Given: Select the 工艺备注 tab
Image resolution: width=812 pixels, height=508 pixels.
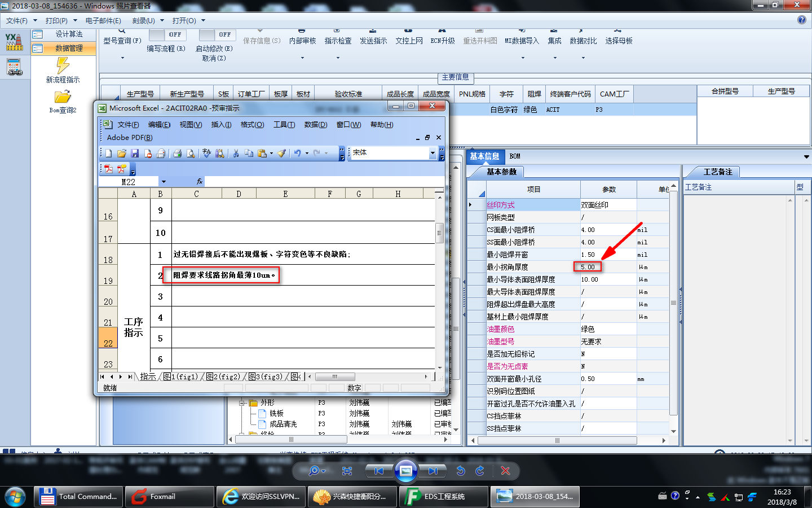Looking at the screenshot, I should 717,172.
